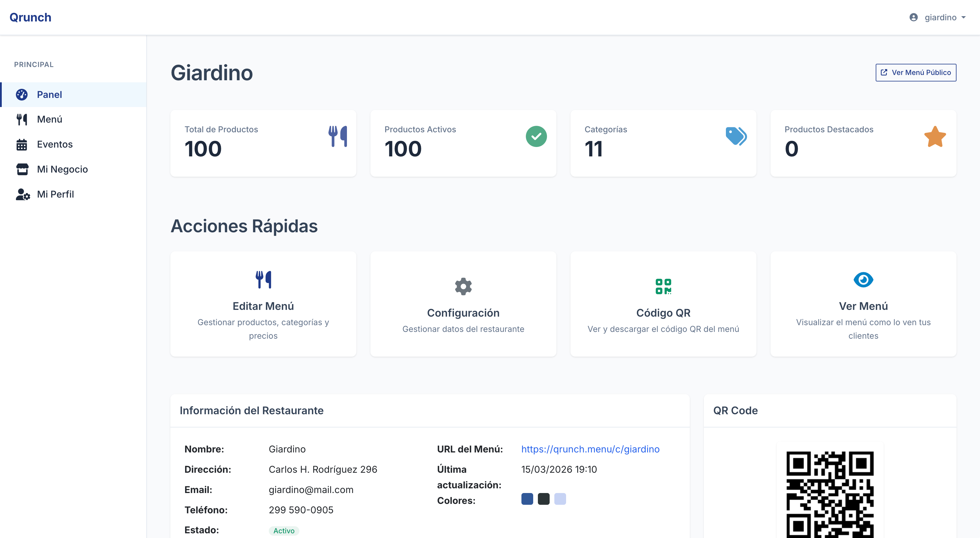This screenshot has width=980, height=538.
Task: Open Eventos via the calendar icon
Action: point(22,144)
